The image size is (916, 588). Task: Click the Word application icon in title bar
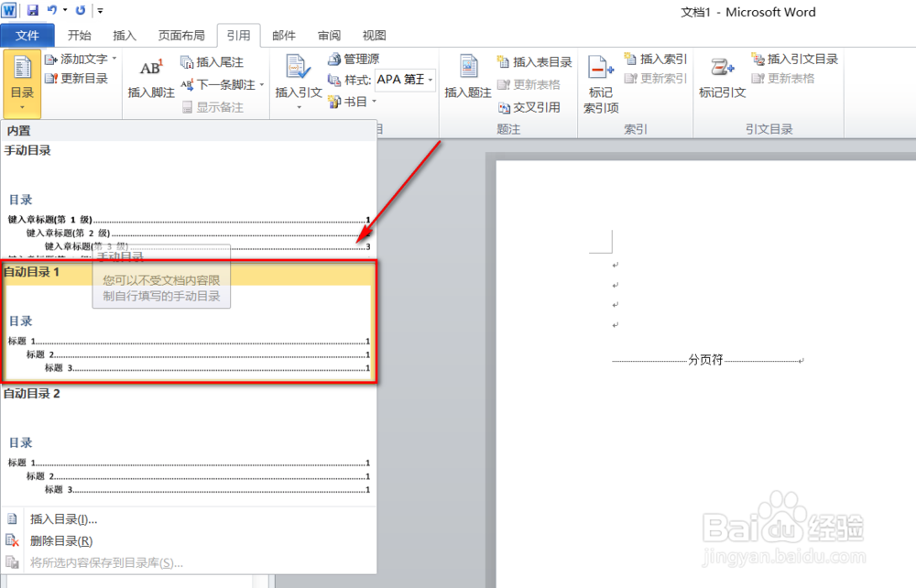(9, 10)
